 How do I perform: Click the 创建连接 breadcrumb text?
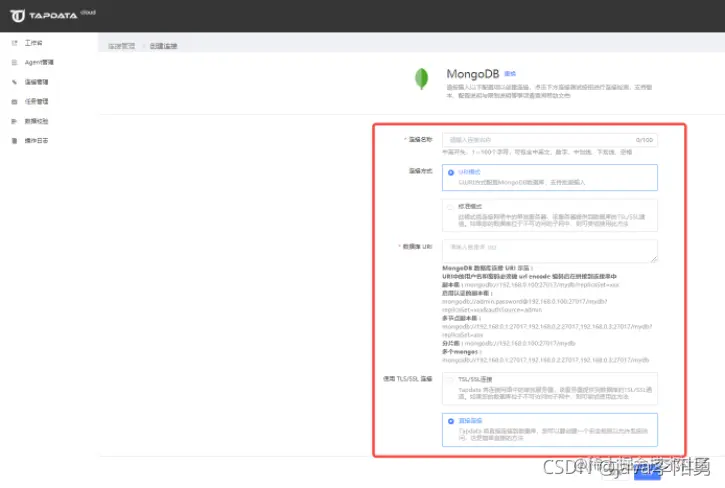tap(163, 46)
